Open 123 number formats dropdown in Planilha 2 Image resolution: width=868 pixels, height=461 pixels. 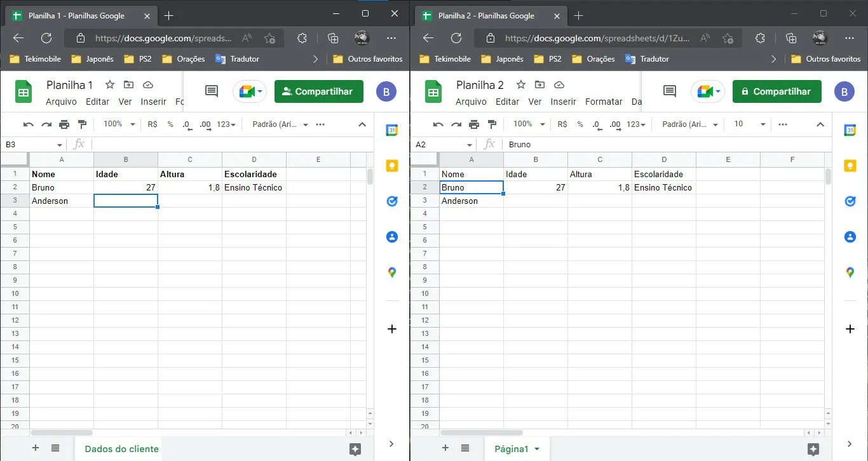click(x=636, y=124)
